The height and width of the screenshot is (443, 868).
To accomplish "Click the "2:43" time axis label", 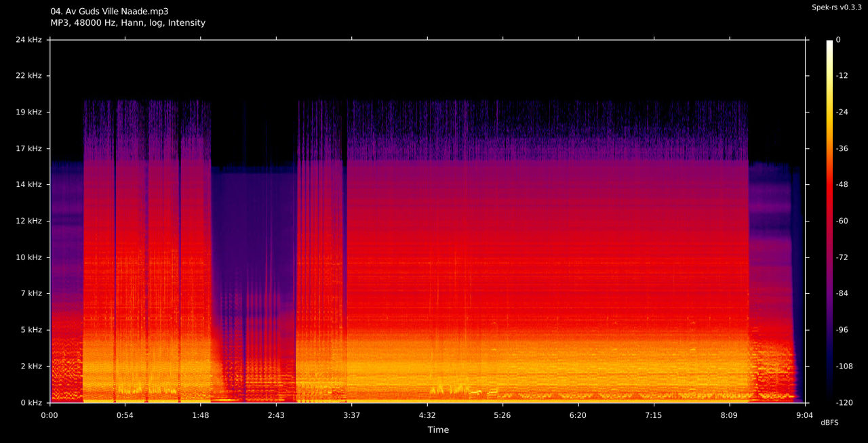I will point(276,415).
